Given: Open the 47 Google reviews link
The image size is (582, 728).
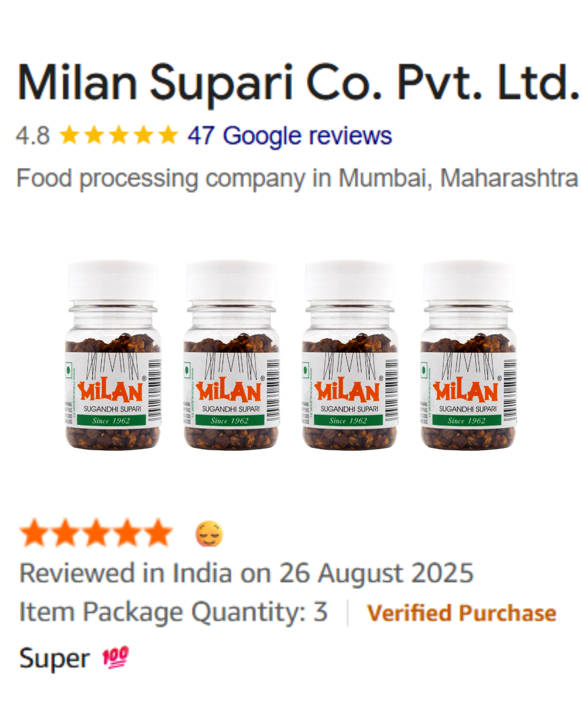Looking at the screenshot, I should pyautogui.click(x=289, y=136).
